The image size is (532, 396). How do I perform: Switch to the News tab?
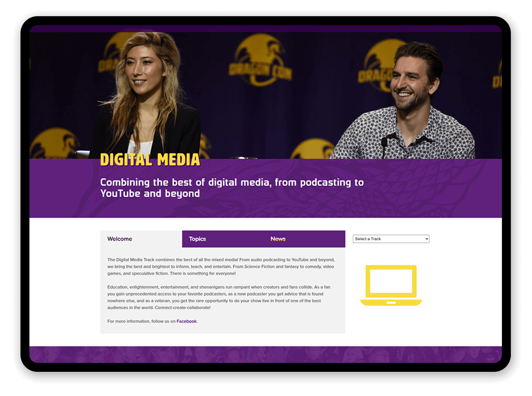pyautogui.click(x=304, y=239)
